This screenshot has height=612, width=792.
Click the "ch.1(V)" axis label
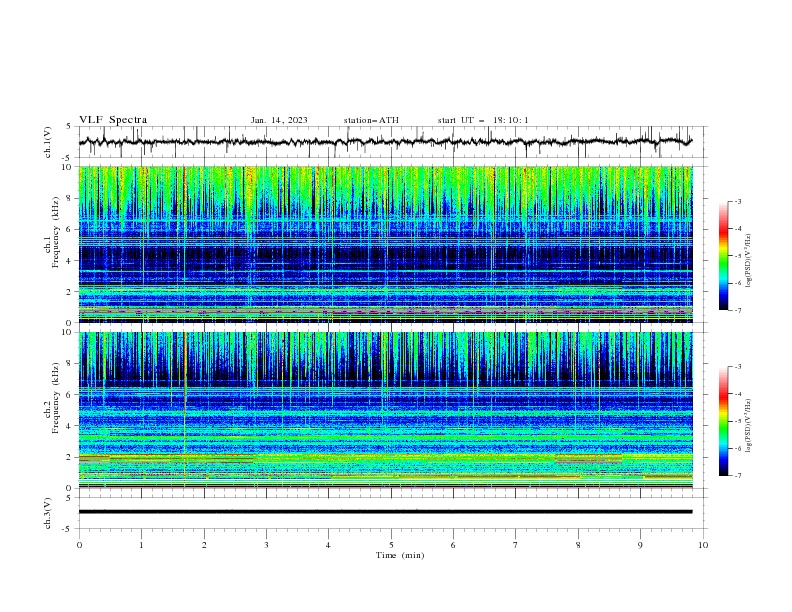[x=48, y=142]
